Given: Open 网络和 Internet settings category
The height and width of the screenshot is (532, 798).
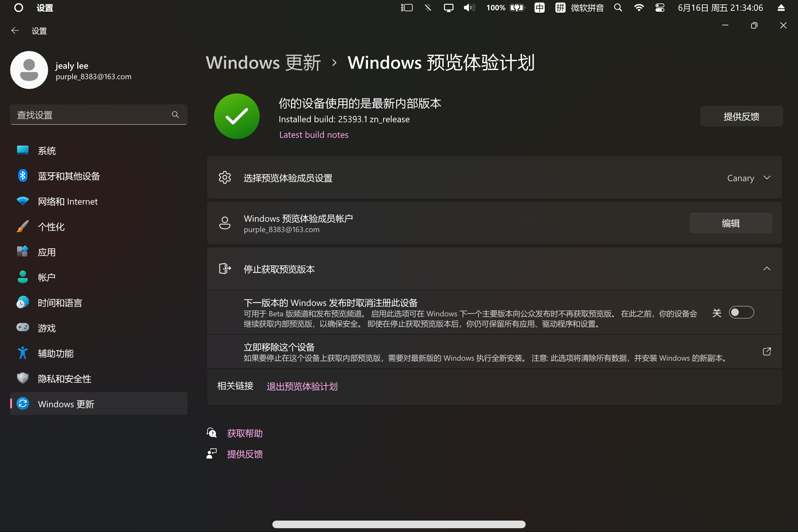Looking at the screenshot, I should (x=99, y=201).
